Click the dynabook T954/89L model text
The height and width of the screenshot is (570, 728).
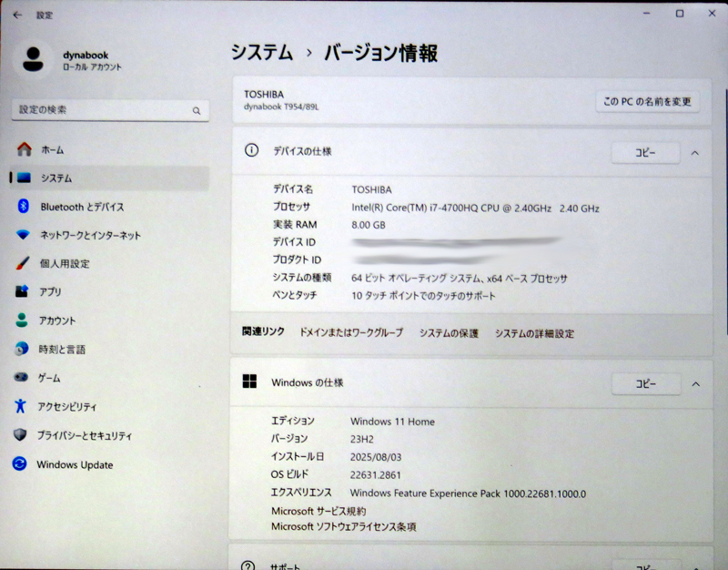tap(281, 107)
